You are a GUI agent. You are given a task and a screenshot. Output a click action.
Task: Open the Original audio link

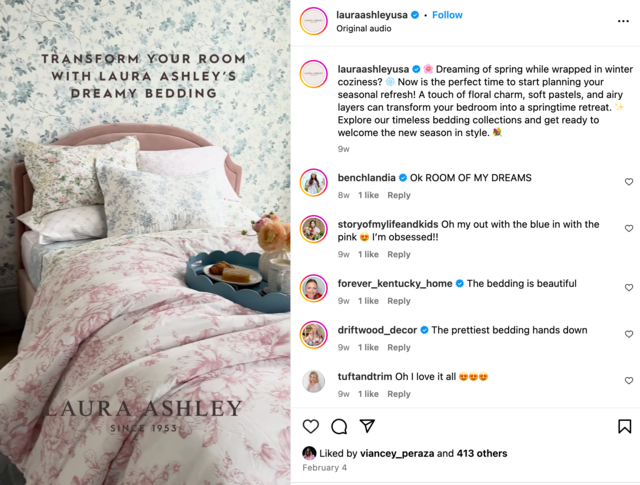coord(364,29)
